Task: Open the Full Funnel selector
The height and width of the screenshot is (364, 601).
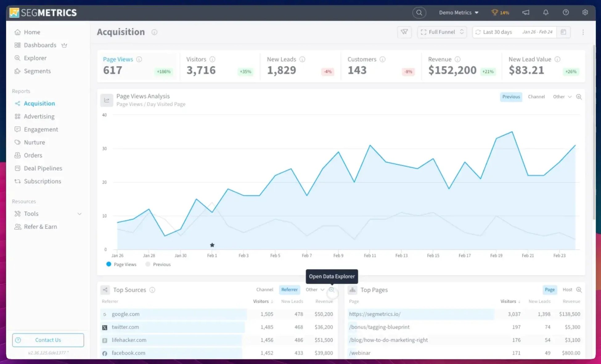Action: click(x=442, y=32)
